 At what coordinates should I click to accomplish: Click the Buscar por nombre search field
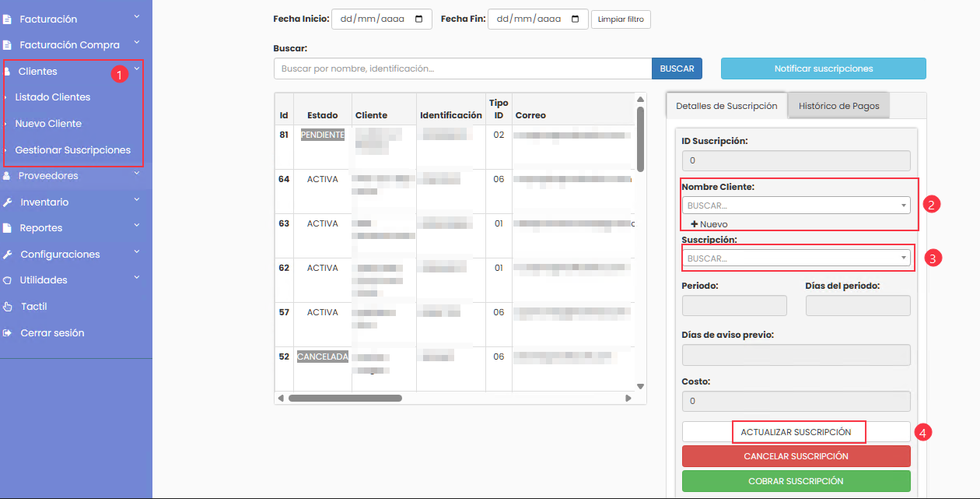point(463,69)
